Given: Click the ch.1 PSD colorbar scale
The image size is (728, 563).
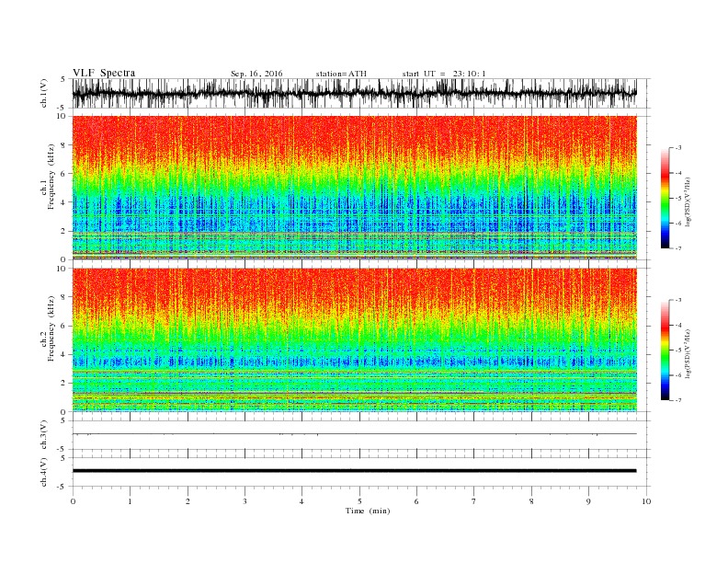Looking at the screenshot, I should (665, 198).
